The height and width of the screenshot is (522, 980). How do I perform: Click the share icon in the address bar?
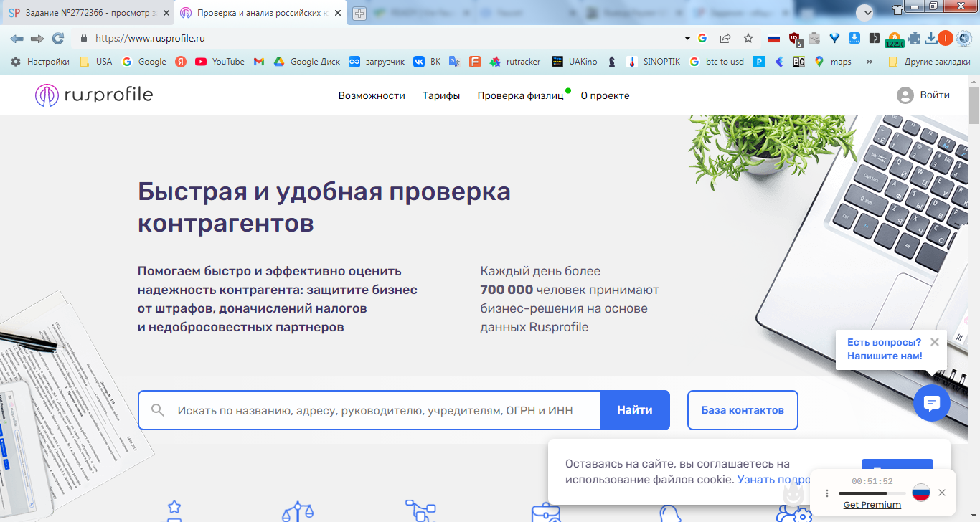725,38
